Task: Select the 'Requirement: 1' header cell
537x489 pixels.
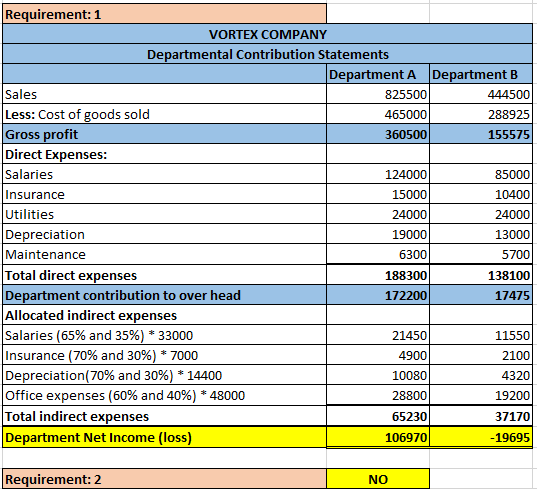Action: [164, 14]
